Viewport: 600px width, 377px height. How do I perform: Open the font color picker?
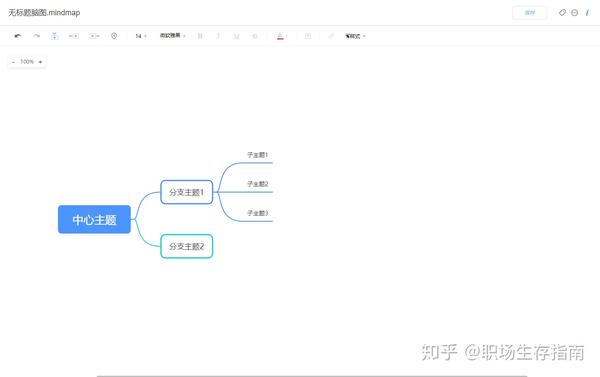click(280, 36)
